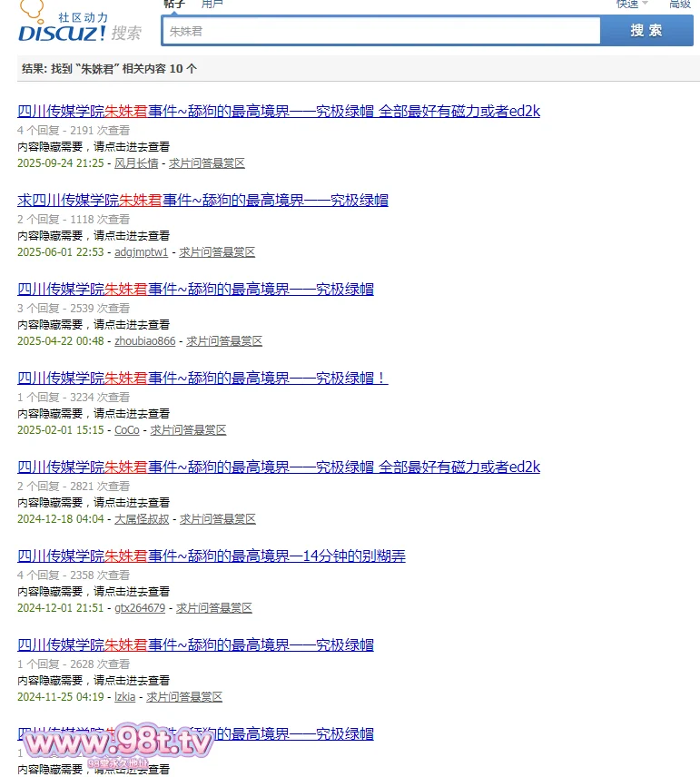Open lzkia's user profile
Image resolution: width=700 pixels, height=777 pixels.
pos(125,697)
